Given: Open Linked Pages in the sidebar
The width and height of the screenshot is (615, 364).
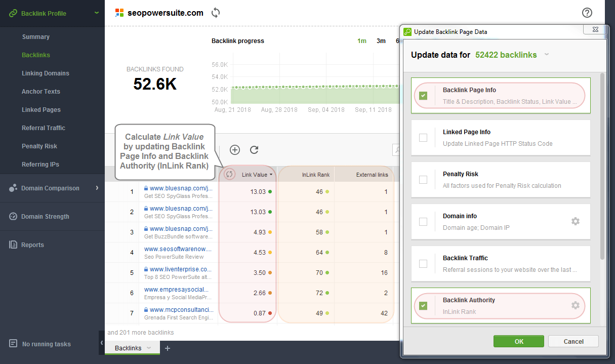Looking at the screenshot, I should 41,110.
